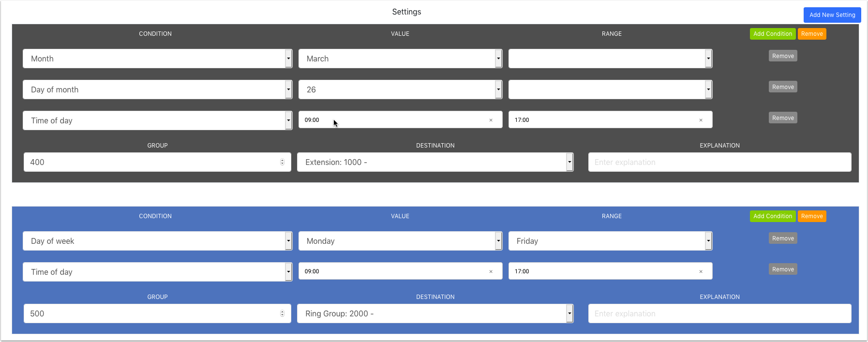The image size is (868, 342).
Task: Click the stepper arrows on group 400
Action: 282,162
